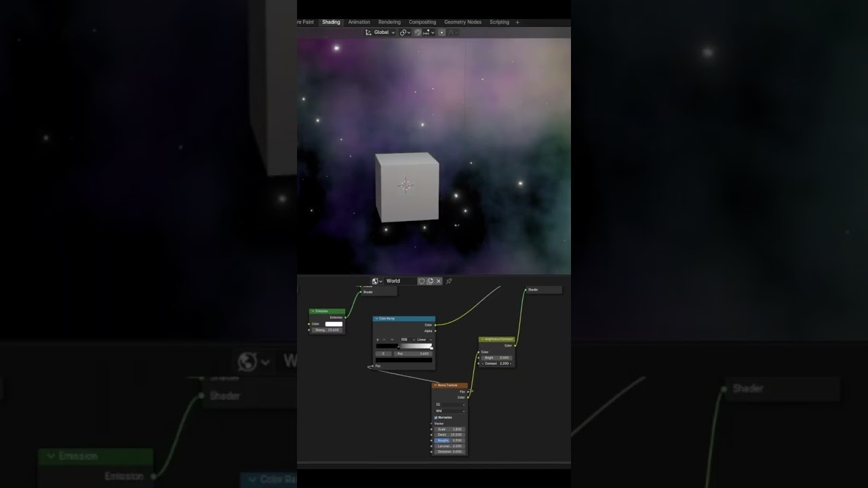The width and height of the screenshot is (868, 488).
Task: Click the Noise Scale field
Action: click(450, 429)
